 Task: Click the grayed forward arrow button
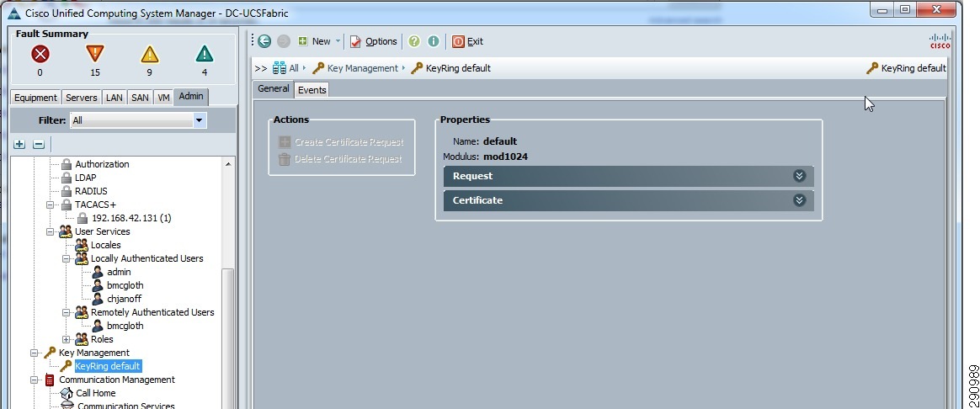pos(283,41)
